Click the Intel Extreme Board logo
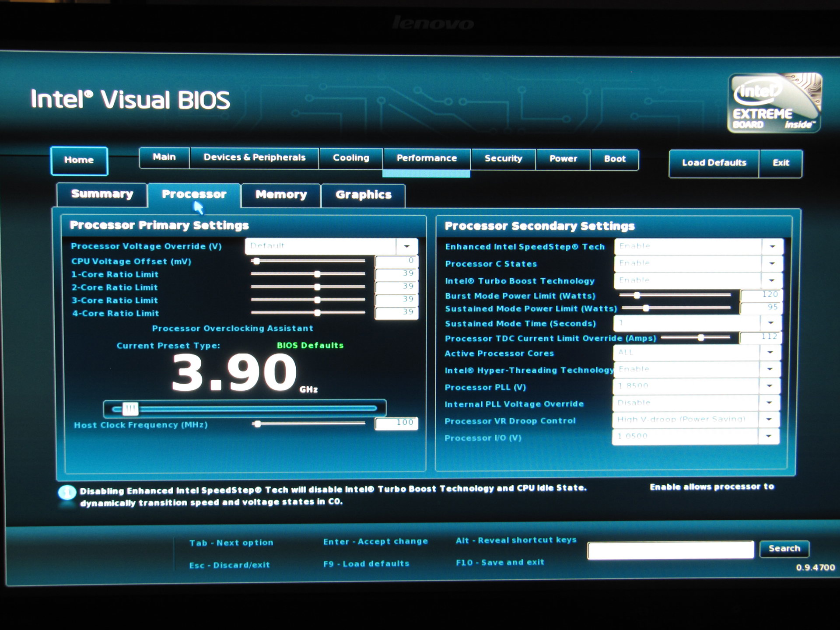 tap(774, 103)
